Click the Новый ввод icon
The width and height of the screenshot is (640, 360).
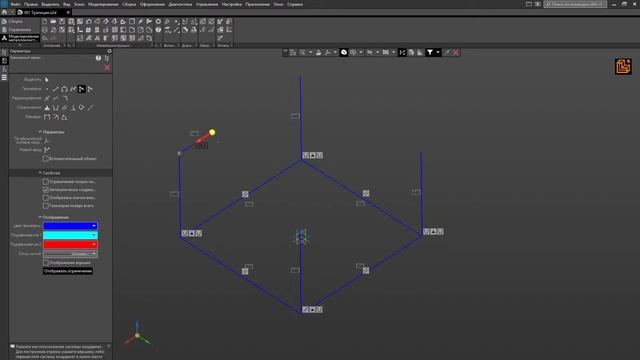(47, 150)
